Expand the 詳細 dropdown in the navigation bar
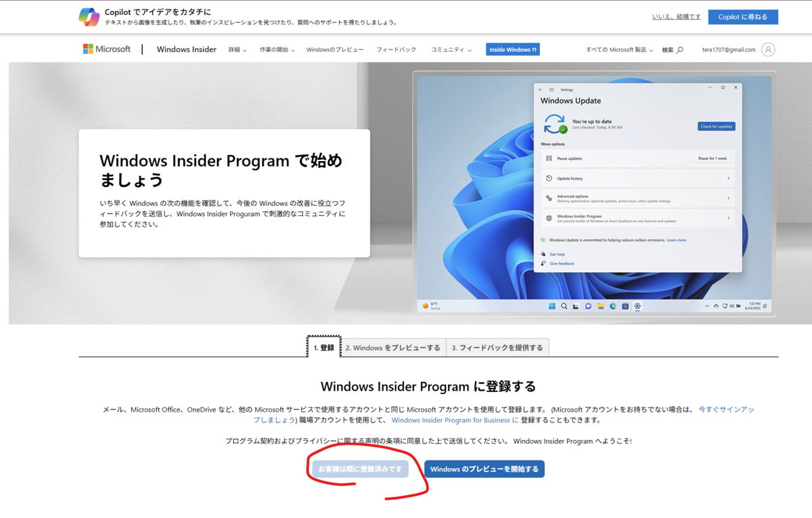Screen dimensions: 812x518 point(238,50)
